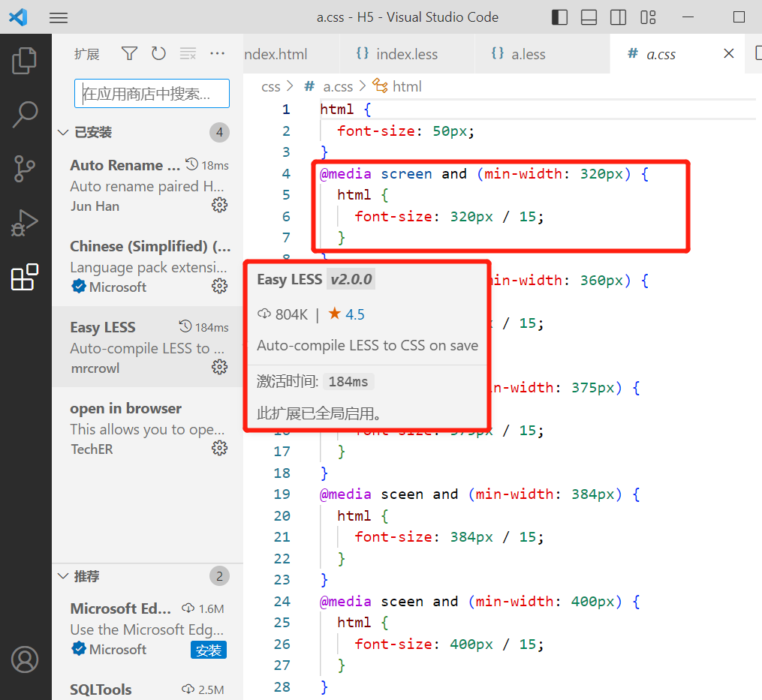Toggle the Panel visibility

tap(590, 17)
